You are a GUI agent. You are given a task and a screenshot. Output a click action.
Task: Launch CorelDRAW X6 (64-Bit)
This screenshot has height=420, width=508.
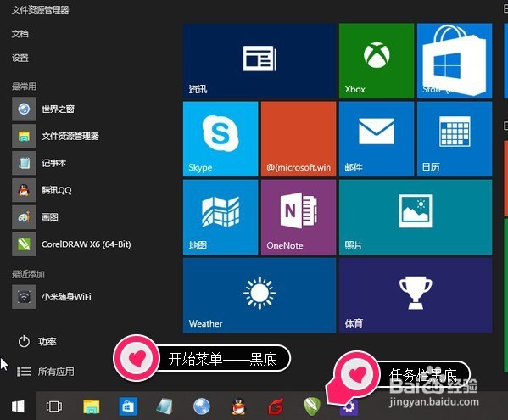[x=71, y=244]
